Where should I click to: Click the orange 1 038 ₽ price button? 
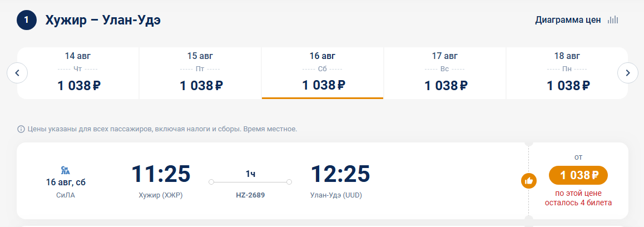578,176
